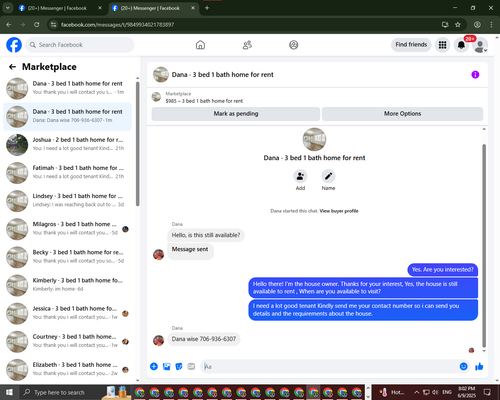
Task: Click 'Hello, is this still available?' message
Action: 206,235
